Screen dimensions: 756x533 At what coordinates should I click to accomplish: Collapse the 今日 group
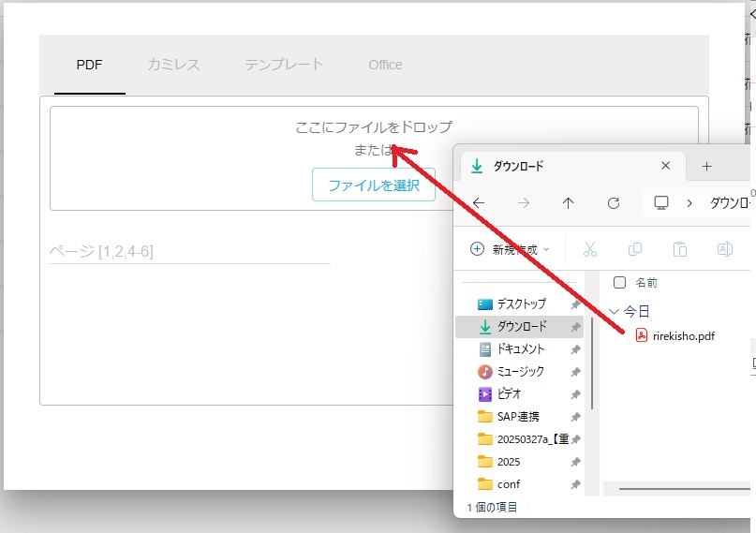click(615, 311)
